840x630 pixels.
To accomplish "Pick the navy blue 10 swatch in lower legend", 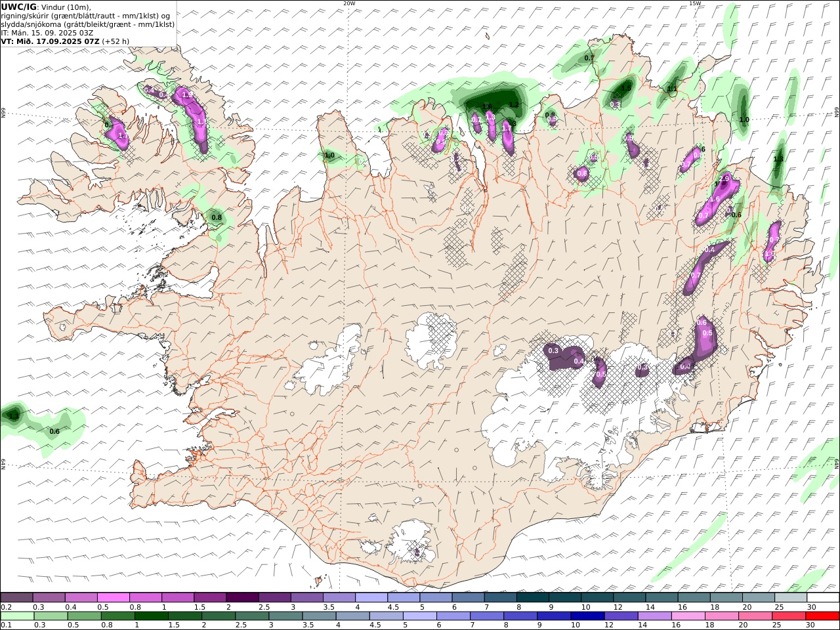I will point(587,616).
